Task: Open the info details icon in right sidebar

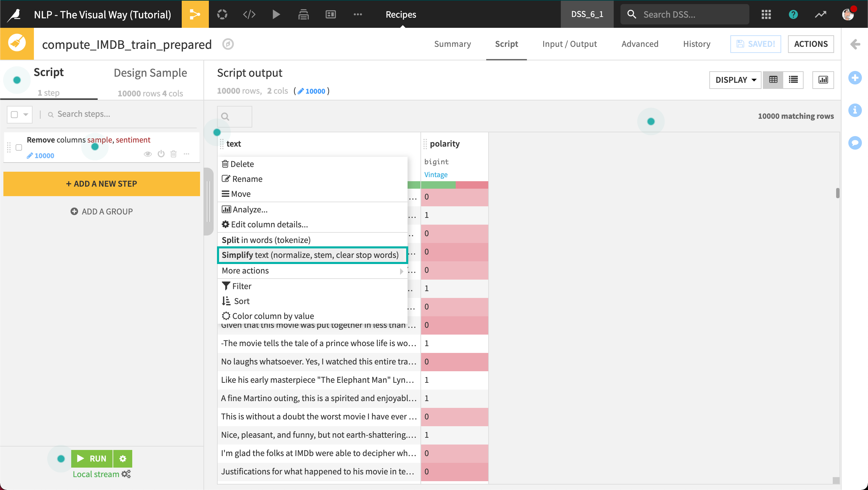Action: [x=855, y=110]
